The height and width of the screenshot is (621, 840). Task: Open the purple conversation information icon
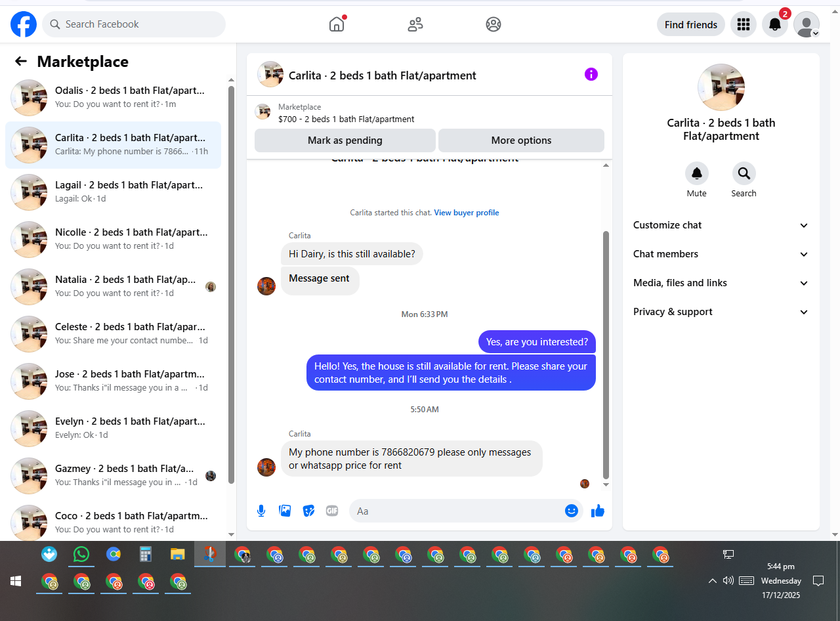tap(591, 74)
